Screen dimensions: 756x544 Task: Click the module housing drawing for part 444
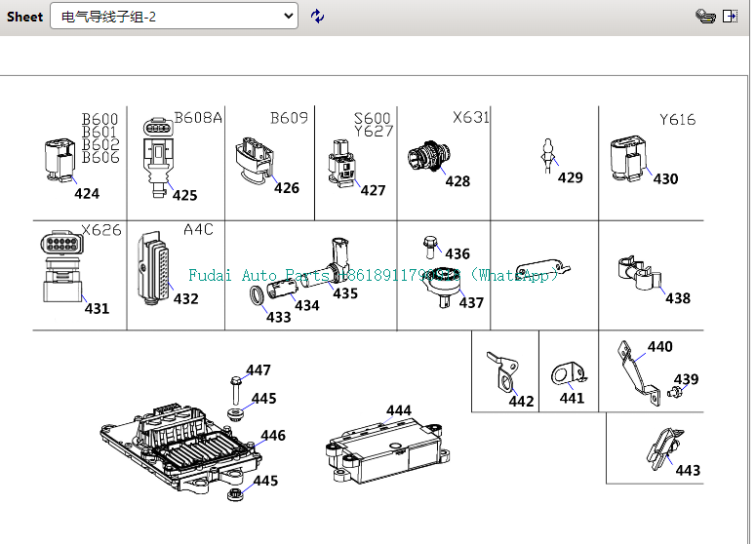click(388, 451)
